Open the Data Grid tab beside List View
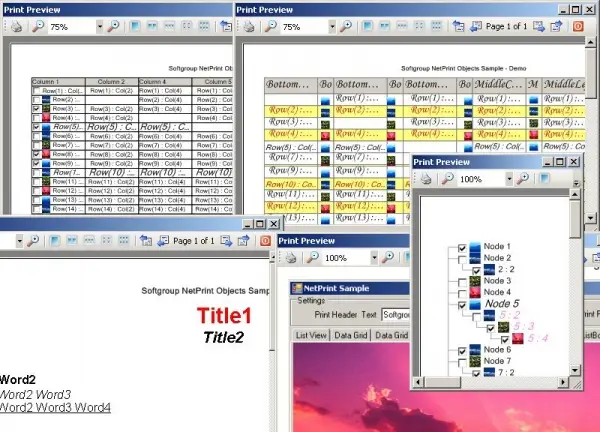 click(x=351, y=335)
